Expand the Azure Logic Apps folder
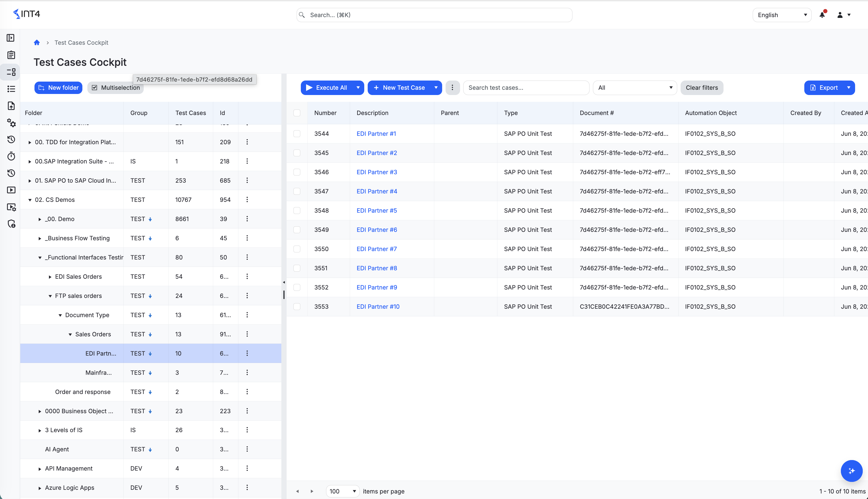 [x=40, y=488]
